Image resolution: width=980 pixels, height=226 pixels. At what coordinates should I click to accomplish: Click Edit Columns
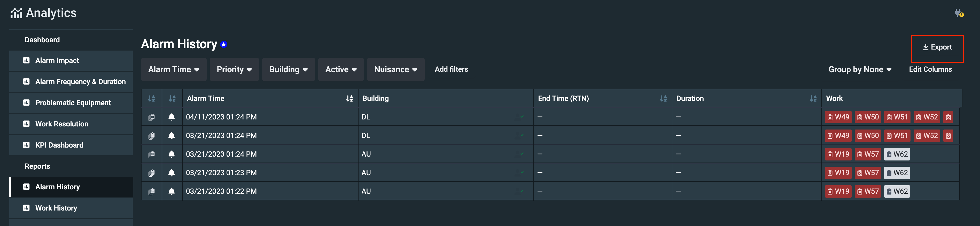point(930,69)
